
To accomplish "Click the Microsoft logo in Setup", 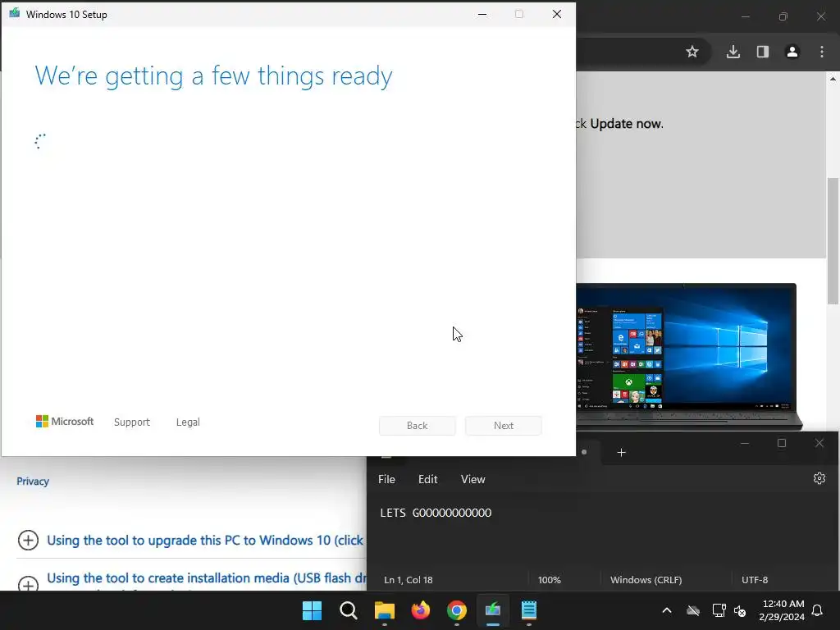I will coord(65,422).
